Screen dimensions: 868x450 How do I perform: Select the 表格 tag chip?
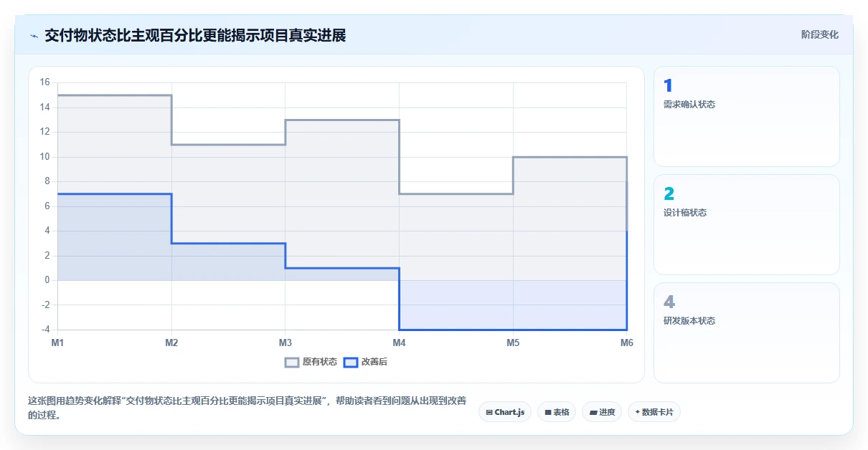[557, 412]
